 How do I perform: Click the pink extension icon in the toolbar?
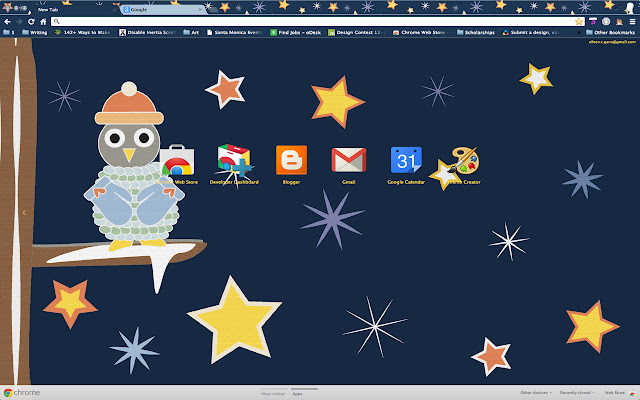pyautogui.click(x=593, y=22)
